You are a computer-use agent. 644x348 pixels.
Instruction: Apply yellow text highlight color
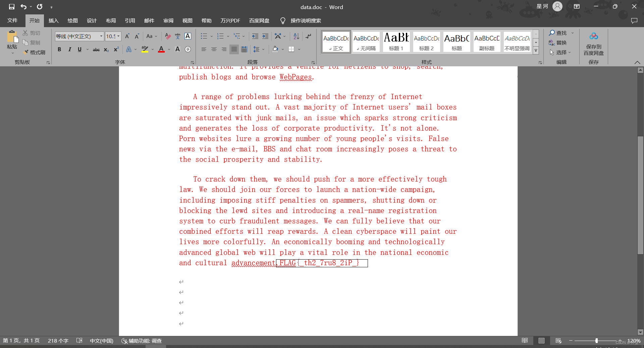(145, 49)
